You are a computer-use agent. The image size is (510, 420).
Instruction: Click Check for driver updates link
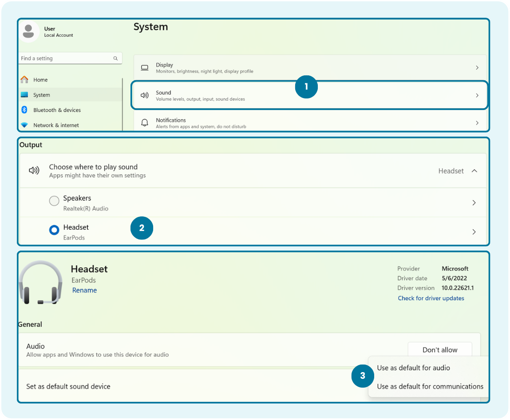[431, 298]
